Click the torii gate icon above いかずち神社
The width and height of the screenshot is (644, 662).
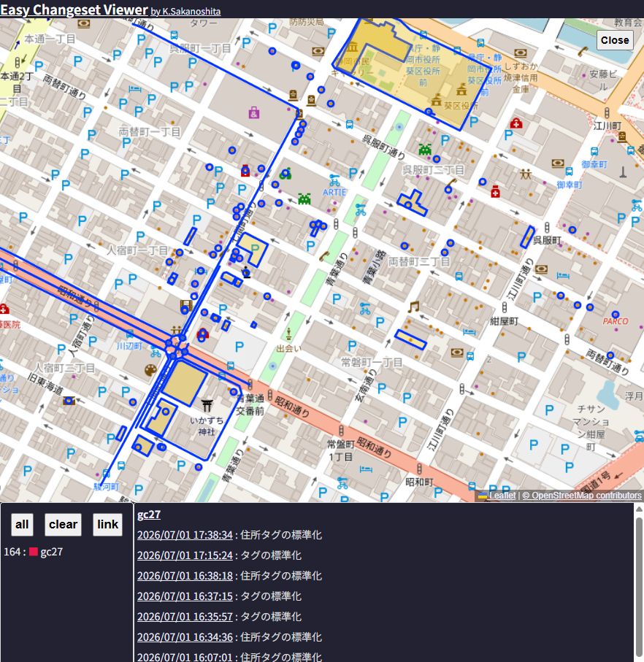[207, 406]
